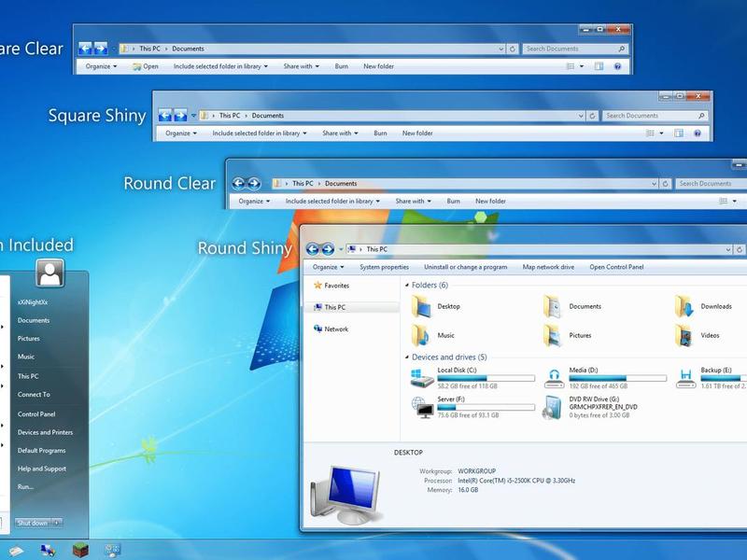747x560 pixels.
Task: Open the Music folder icon
Action: pyautogui.click(x=421, y=335)
